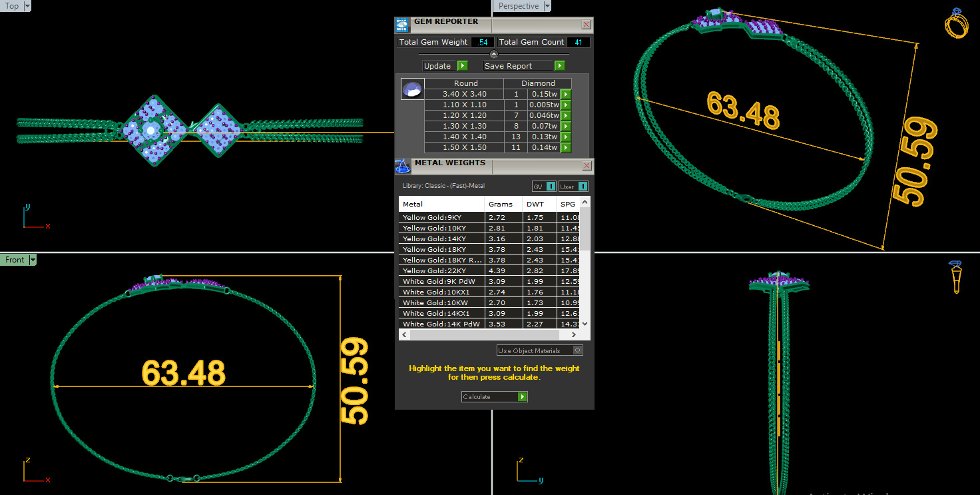Click the metal list scroll right arrow
980x495 pixels.
coord(574,334)
